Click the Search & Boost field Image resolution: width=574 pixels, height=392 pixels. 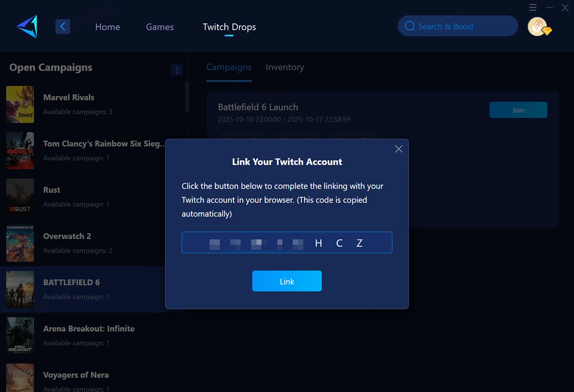coord(457,26)
